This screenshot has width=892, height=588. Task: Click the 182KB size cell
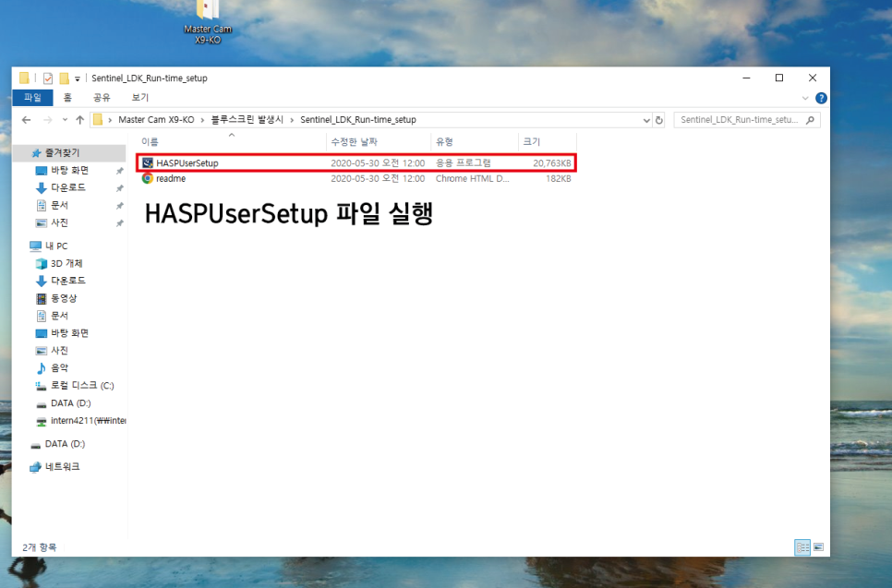point(558,178)
